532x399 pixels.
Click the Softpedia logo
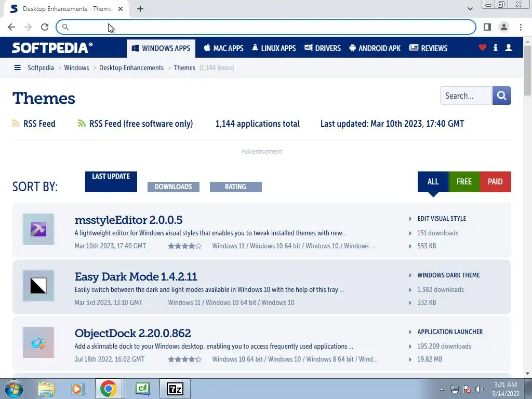pos(52,48)
